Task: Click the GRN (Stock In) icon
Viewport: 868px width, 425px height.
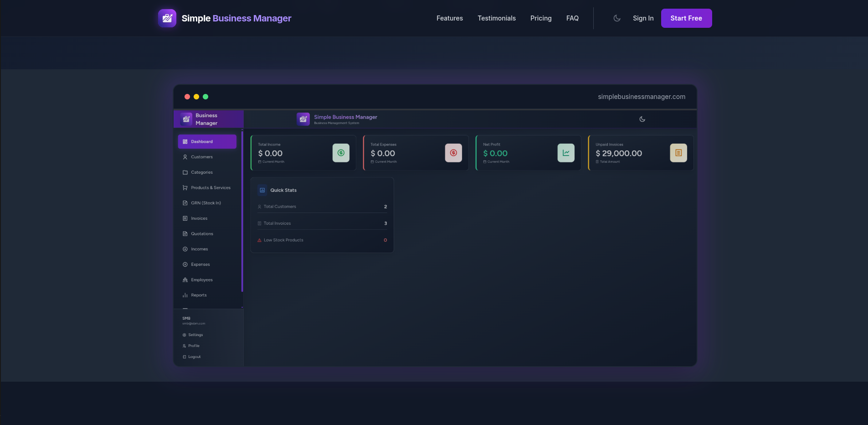Action: coord(185,203)
